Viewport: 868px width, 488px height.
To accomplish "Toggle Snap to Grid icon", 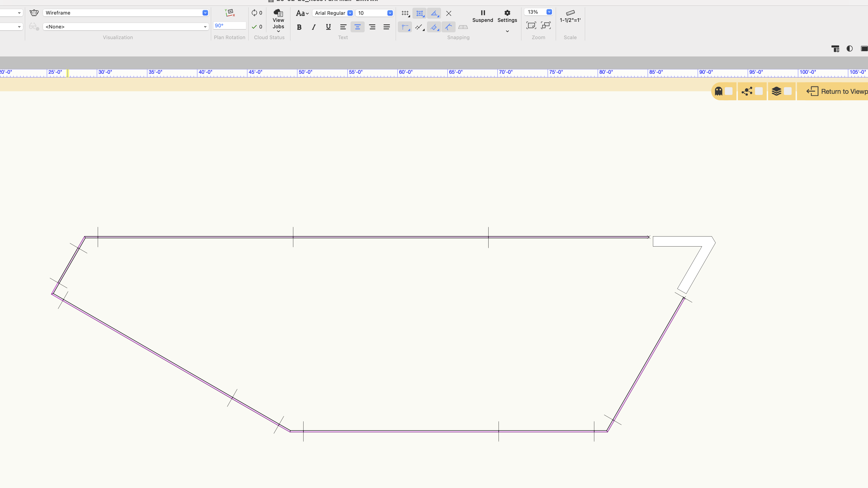I will [x=405, y=13].
